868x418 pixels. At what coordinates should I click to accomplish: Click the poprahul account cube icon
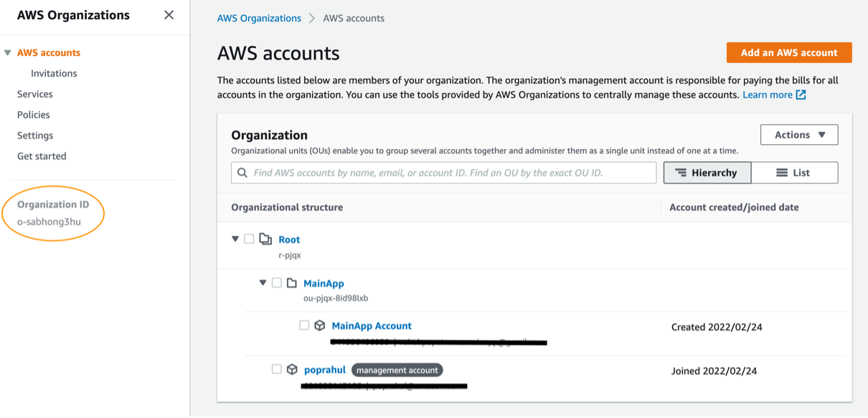292,369
